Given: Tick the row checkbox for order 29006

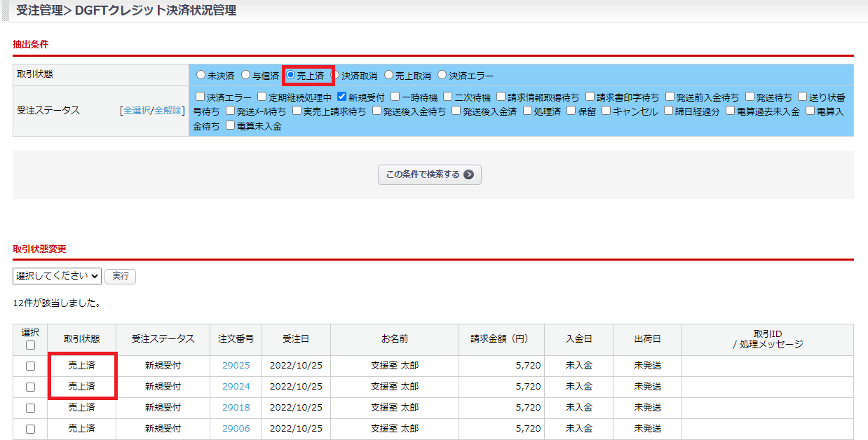Looking at the screenshot, I should coord(30,429).
